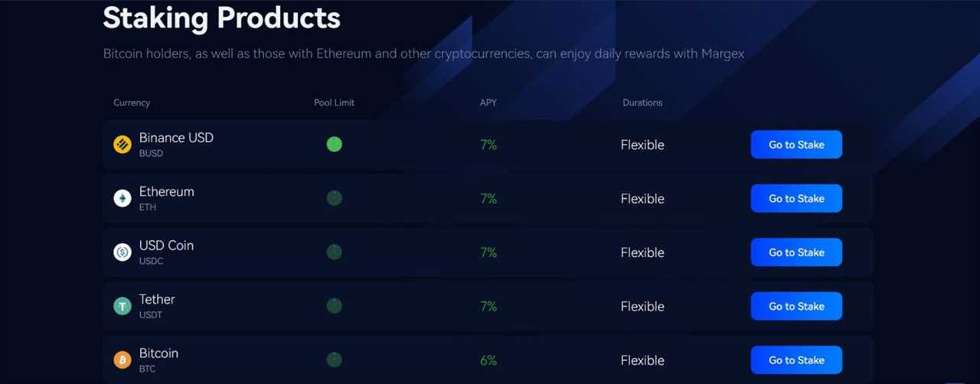Viewport: 980px width, 384px height.
Task: Click the BUSD pool limit indicator
Action: point(334,145)
